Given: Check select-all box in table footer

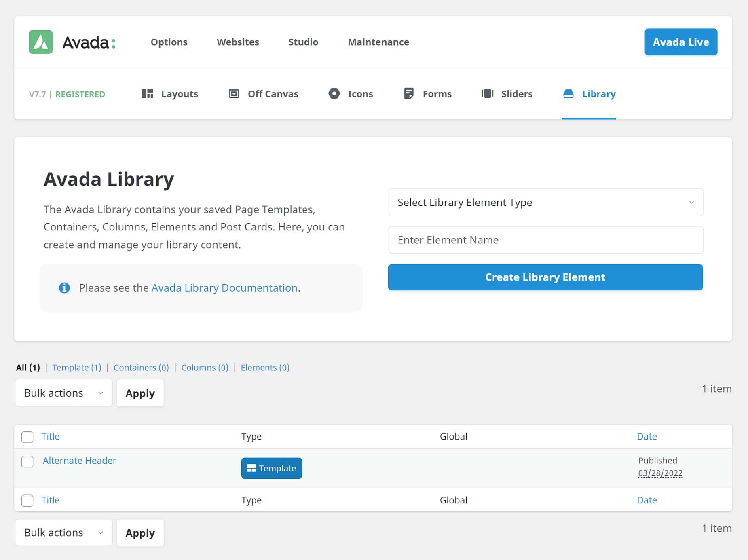Looking at the screenshot, I should [27, 500].
